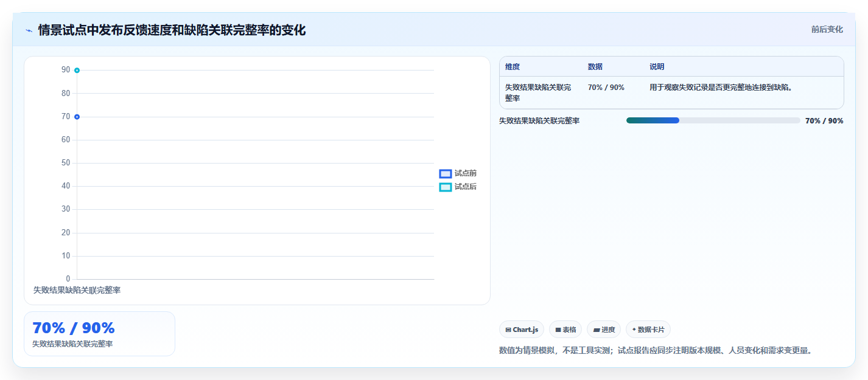Open the Chart.js chip
This screenshot has width=868, height=380.
[522, 330]
